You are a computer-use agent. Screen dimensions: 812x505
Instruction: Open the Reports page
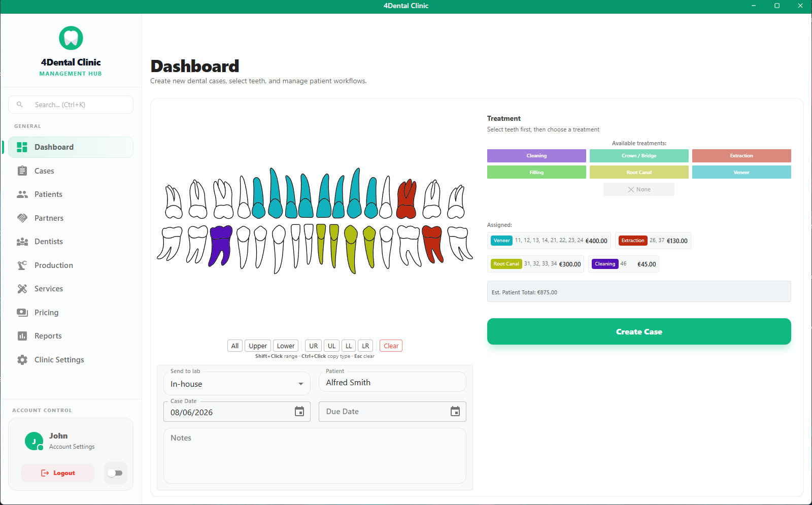(71, 336)
